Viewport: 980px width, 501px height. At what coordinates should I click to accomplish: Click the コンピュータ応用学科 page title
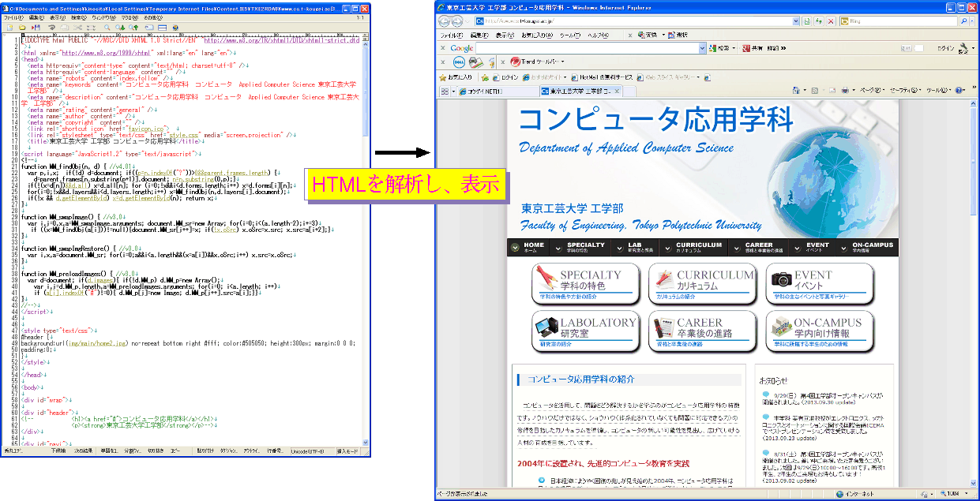tap(655, 119)
